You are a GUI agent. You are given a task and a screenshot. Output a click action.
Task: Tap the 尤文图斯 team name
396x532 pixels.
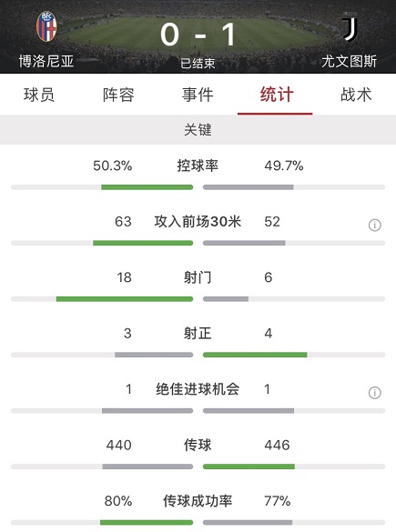pyautogui.click(x=350, y=62)
